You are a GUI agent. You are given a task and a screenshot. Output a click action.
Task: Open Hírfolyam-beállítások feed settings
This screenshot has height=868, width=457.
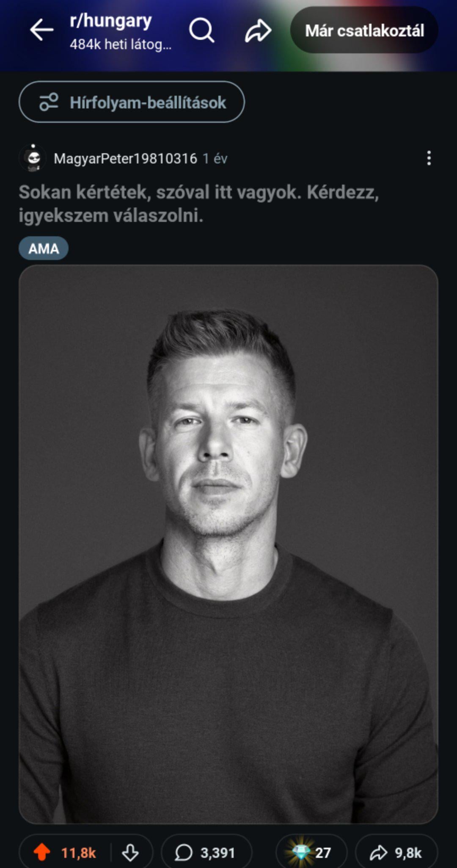[132, 102]
